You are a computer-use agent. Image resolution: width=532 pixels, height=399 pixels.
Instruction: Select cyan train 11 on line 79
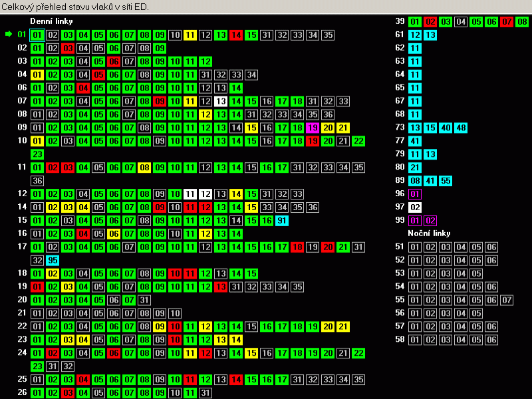tap(415, 154)
